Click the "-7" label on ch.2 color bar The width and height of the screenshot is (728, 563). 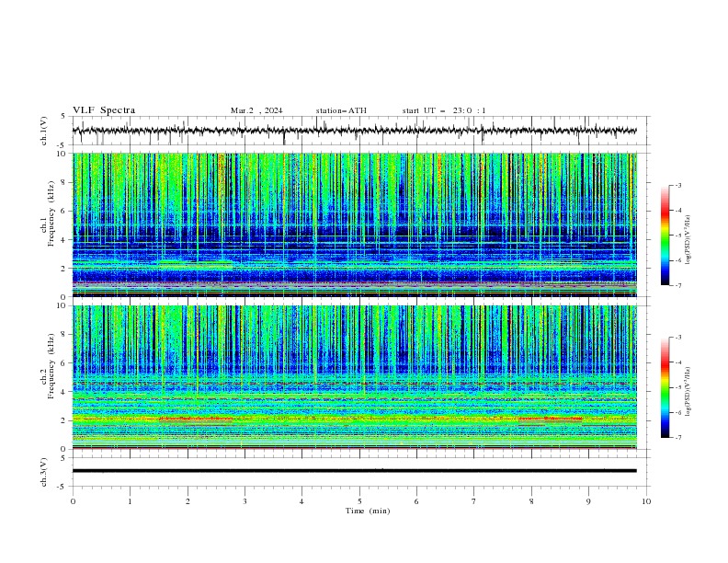(x=677, y=438)
